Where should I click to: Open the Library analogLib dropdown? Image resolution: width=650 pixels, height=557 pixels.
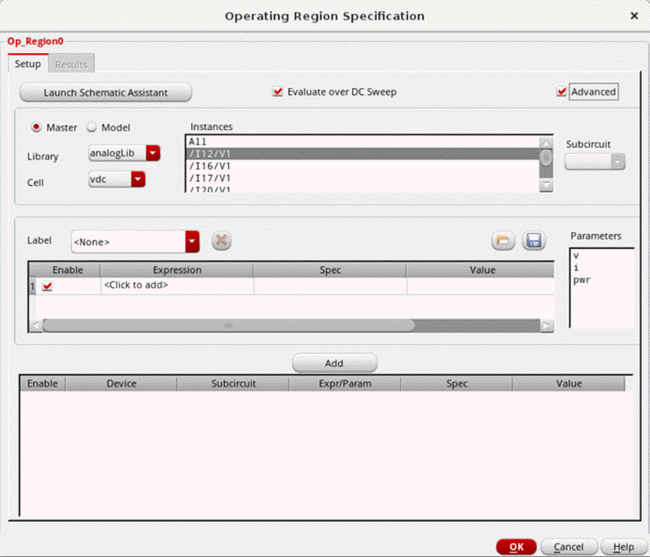tap(153, 154)
